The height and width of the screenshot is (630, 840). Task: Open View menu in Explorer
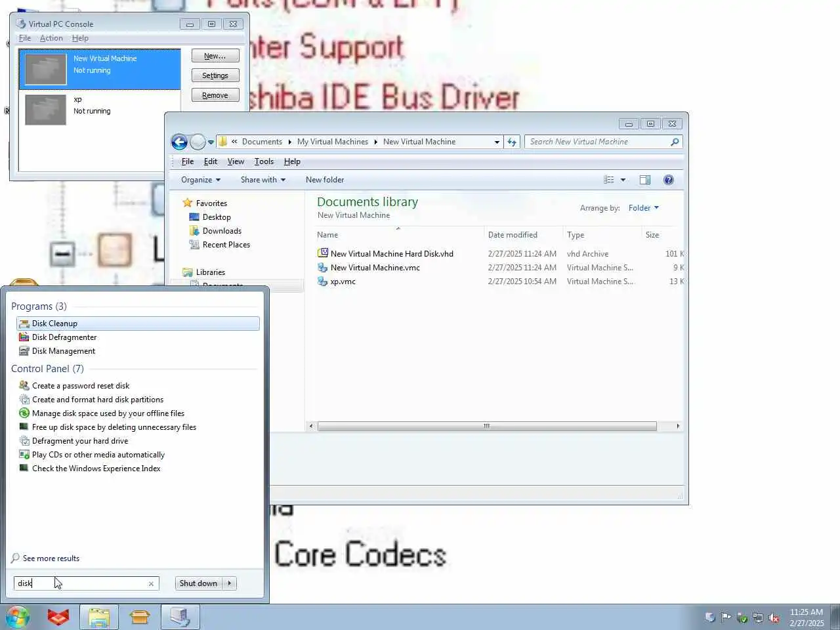coord(236,161)
